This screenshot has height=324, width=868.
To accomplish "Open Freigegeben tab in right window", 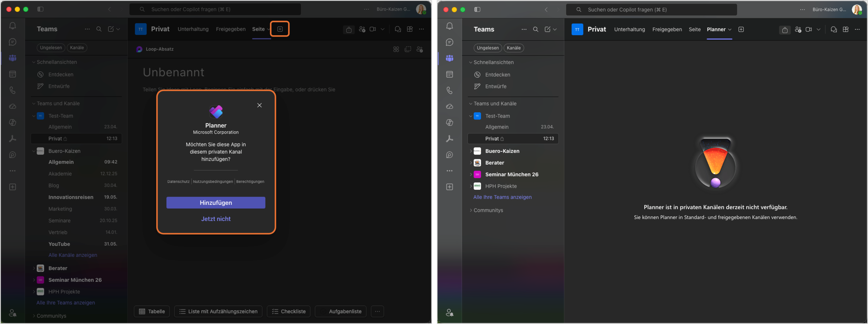I will pos(667,29).
